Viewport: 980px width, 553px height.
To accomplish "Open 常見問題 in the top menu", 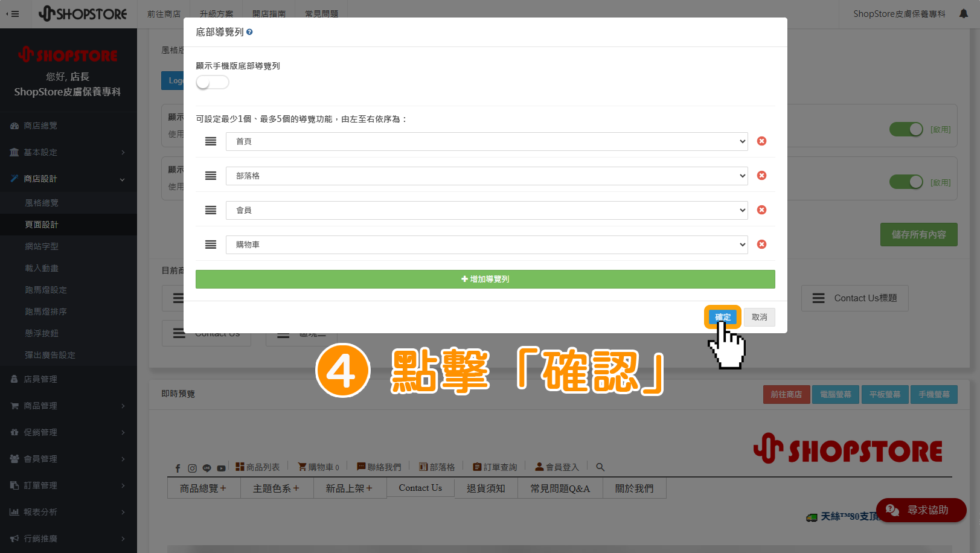I will pyautogui.click(x=321, y=14).
